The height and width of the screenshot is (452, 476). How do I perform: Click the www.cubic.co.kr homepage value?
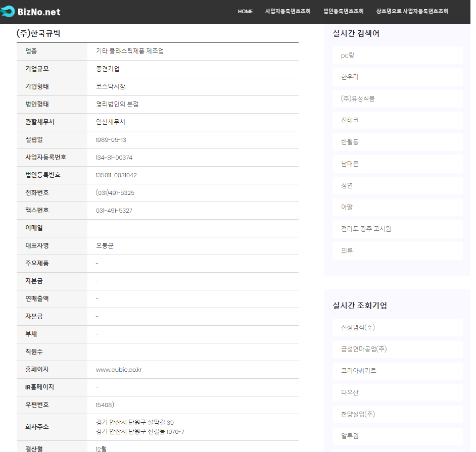point(119,370)
